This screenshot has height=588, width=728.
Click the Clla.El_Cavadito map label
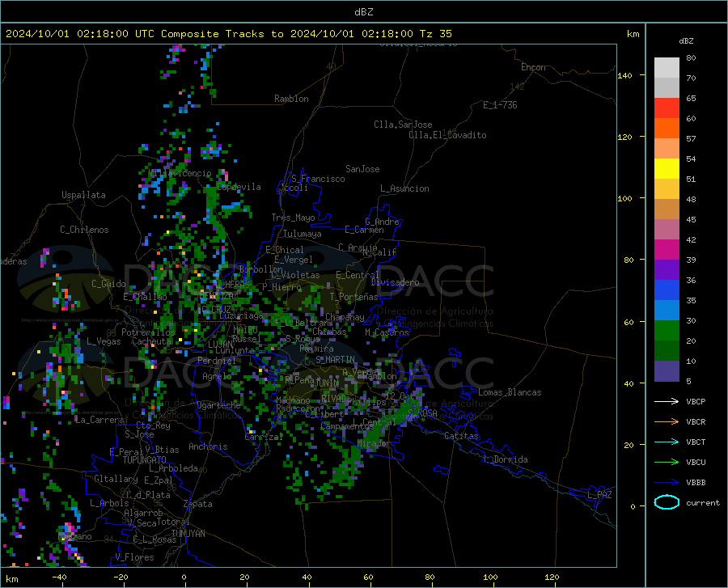[x=447, y=135]
